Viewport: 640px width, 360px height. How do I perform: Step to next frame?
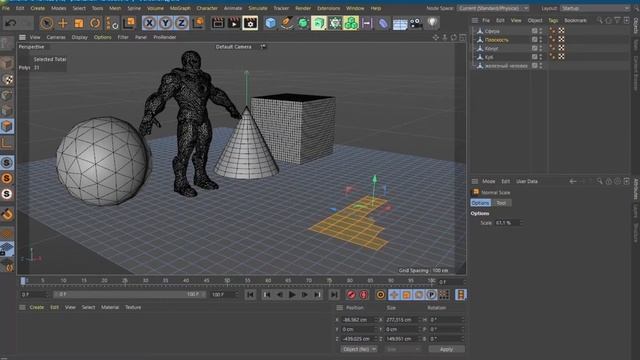(304, 294)
